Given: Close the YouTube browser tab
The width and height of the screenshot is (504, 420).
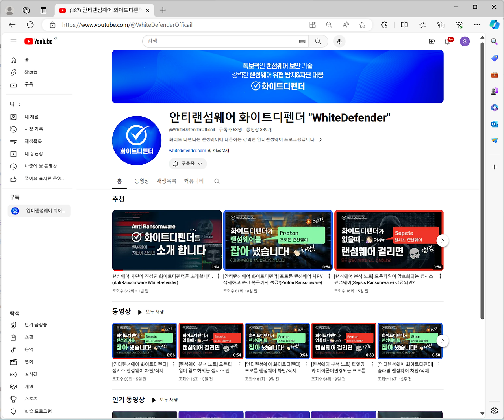Looking at the screenshot, I should [147, 10].
